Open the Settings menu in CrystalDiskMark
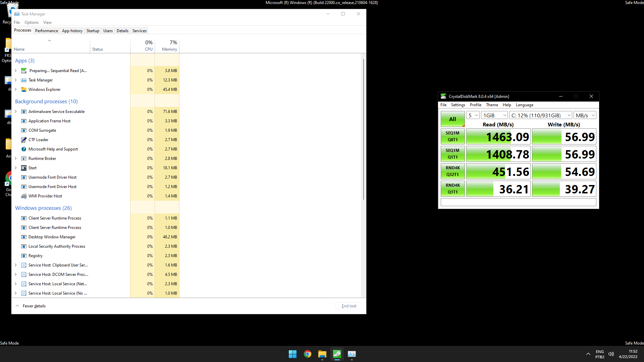The width and height of the screenshot is (644, 362). pyautogui.click(x=458, y=105)
